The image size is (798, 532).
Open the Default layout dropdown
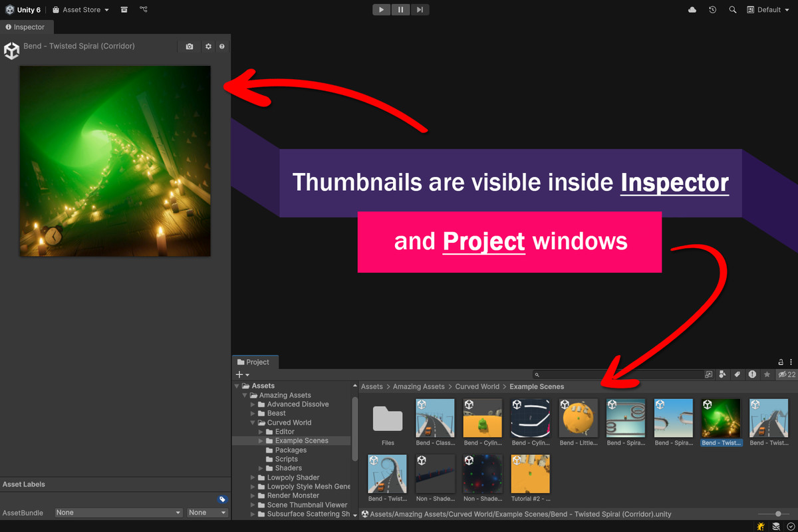(x=768, y=10)
